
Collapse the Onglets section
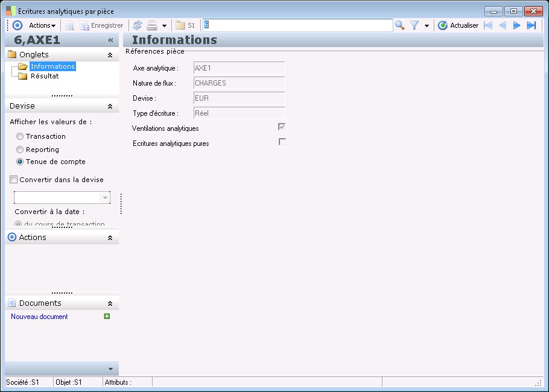[110, 55]
